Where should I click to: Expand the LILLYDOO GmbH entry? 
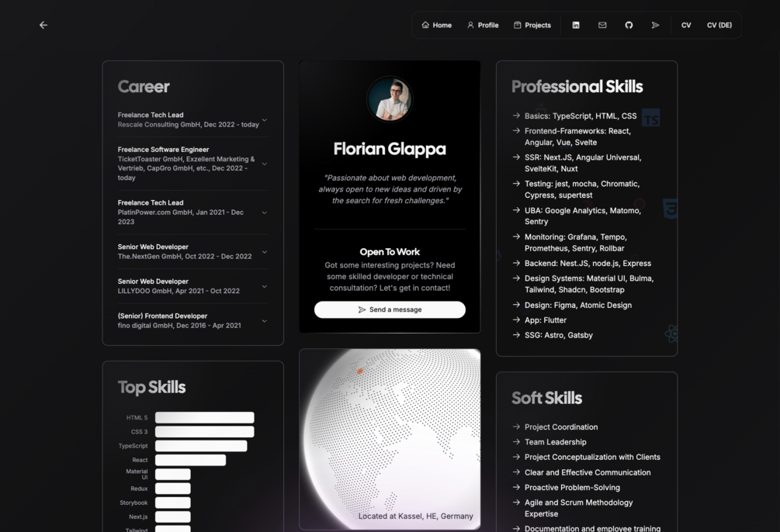(192, 286)
